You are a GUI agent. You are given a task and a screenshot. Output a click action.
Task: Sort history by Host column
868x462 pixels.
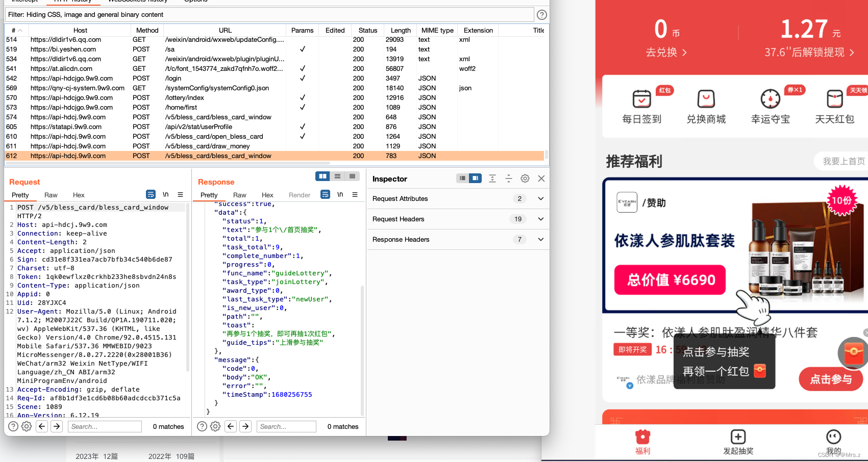click(80, 30)
